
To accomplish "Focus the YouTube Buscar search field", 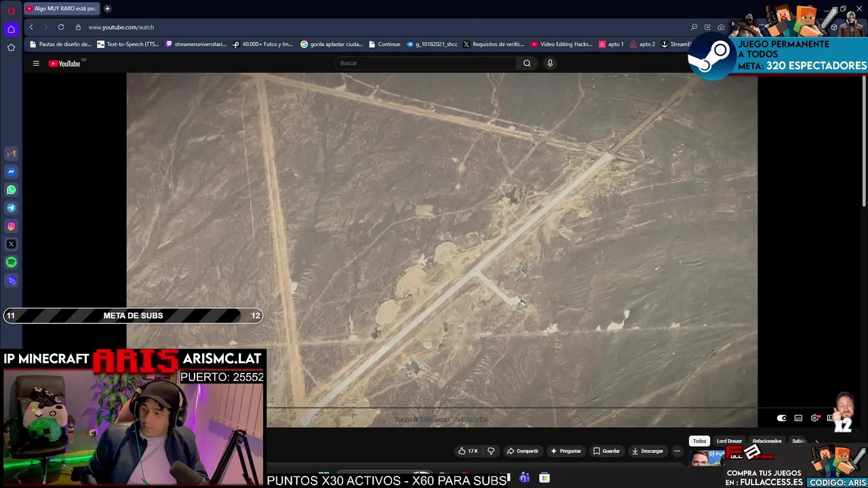I will [426, 63].
